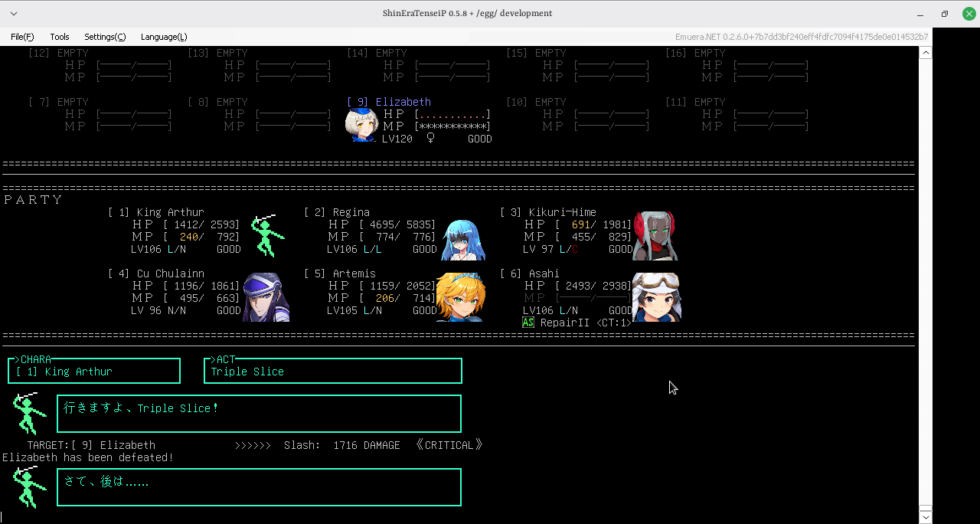Screen dimensions: 980x524
Task: Open the Settings(C) menu
Action: click(105, 37)
